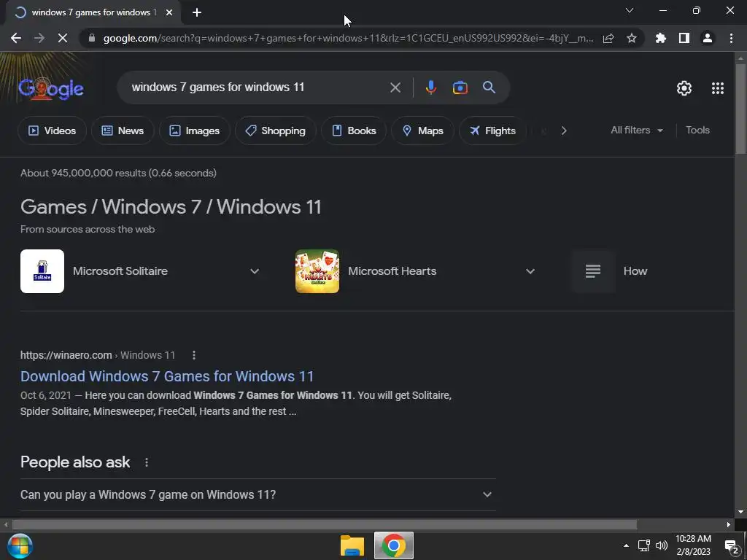
Task: Click the browser back arrow
Action: pyautogui.click(x=16, y=38)
